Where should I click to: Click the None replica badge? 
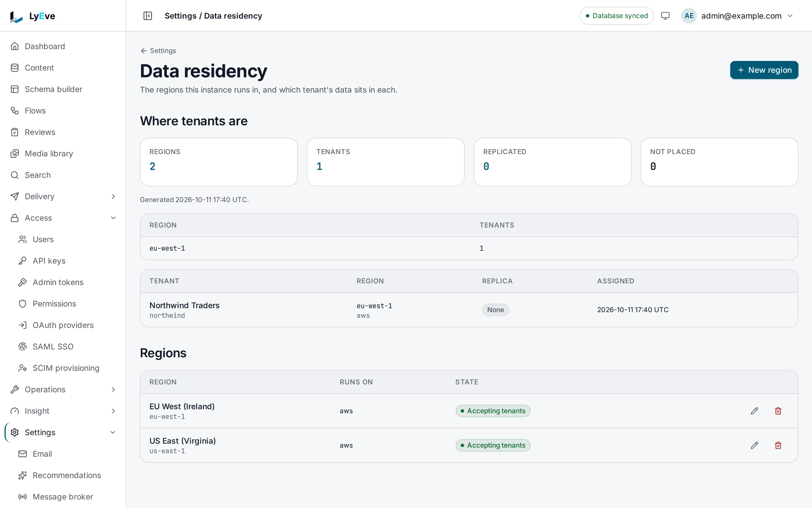pyautogui.click(x=495, y=310)
